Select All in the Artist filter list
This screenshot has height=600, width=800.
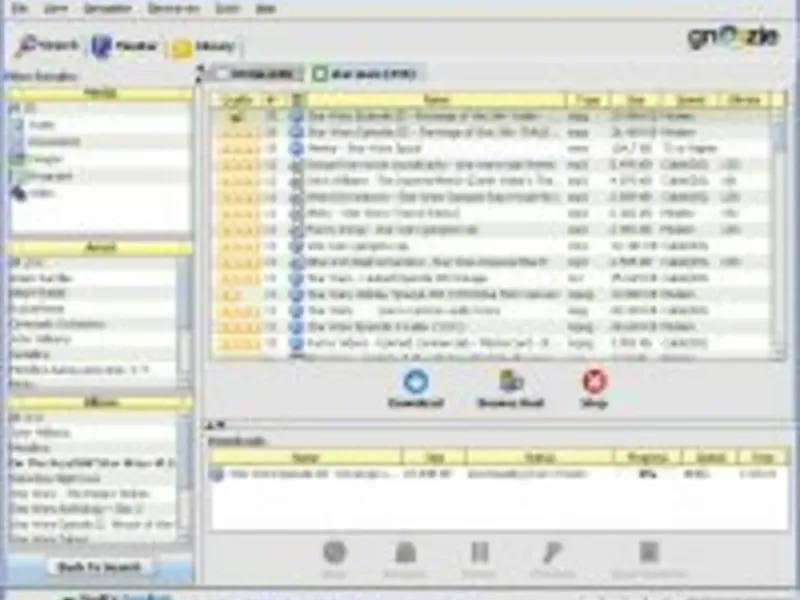click(93, 263)
